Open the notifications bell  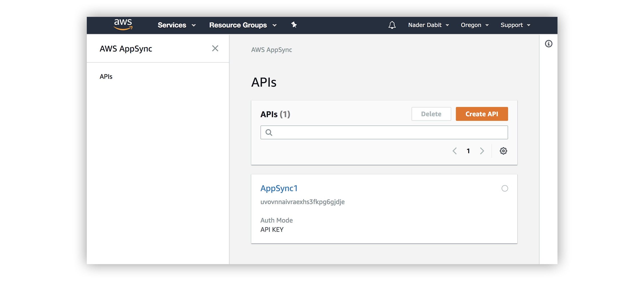392,25
